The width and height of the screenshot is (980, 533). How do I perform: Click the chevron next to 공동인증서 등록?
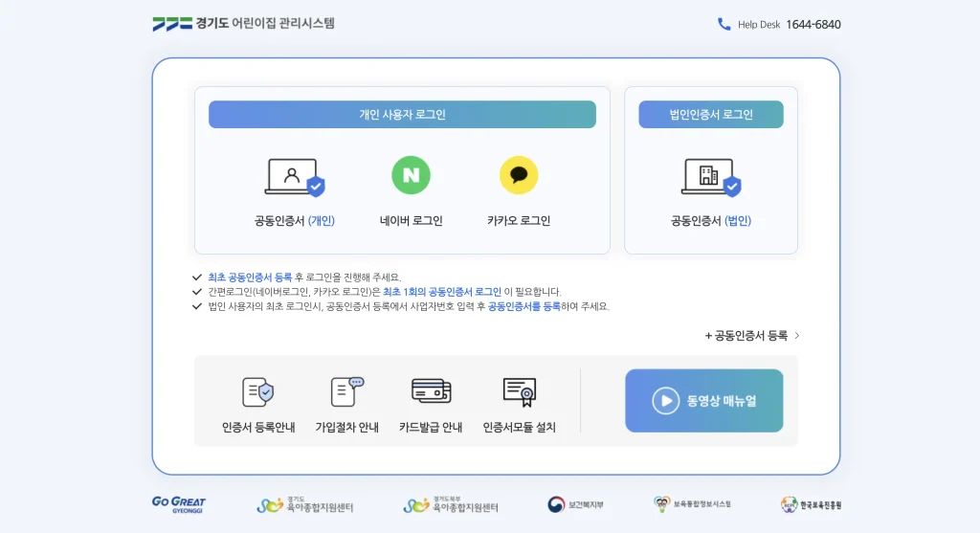click(797, 336)
